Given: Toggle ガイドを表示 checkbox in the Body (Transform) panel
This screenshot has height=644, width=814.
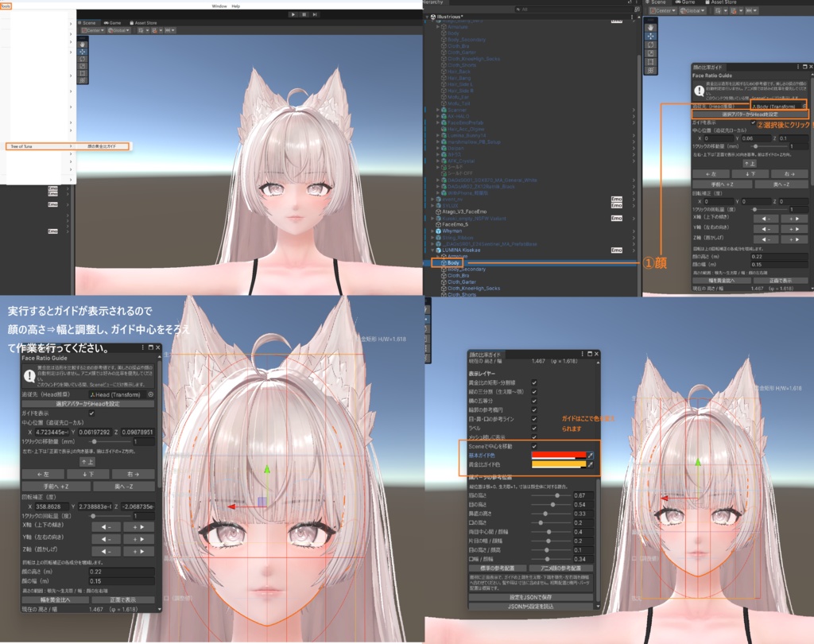Looking at the screenshot, I should point(754,122).
